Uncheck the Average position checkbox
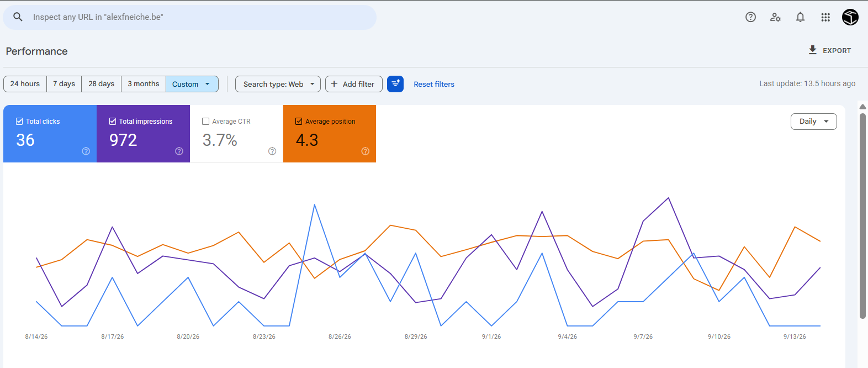Screen dimensions: 868x368 299,122
